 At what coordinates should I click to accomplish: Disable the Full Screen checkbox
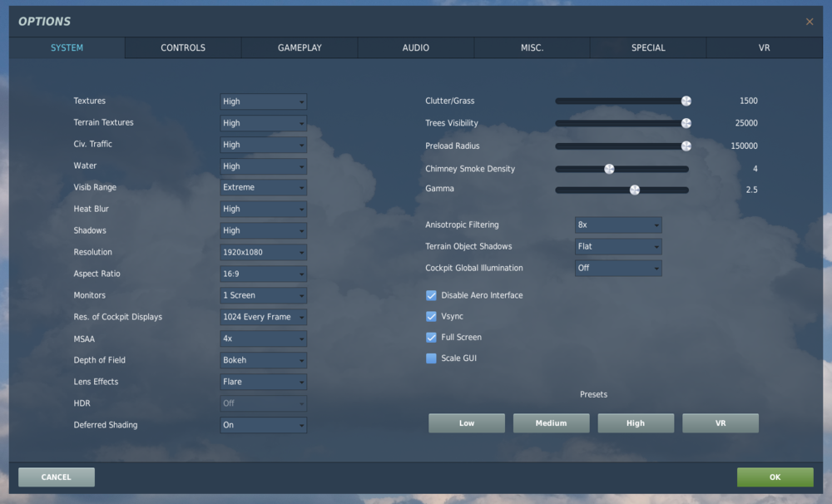[x=431, y=338]
